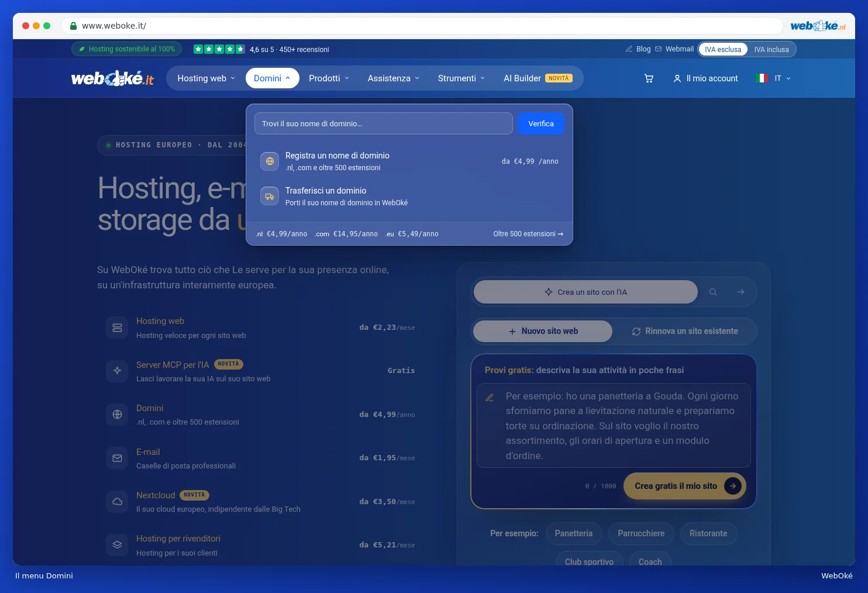The height and width of the screenshot is (593, 868).
Task: Click the search magnifier icon in the builder panel
Action: coord(713,292)
